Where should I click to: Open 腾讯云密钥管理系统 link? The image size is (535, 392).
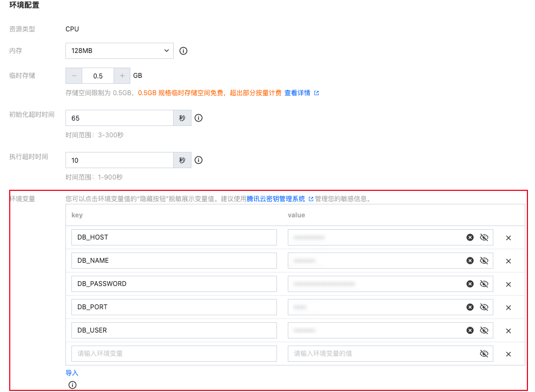(x=276, y=199)
